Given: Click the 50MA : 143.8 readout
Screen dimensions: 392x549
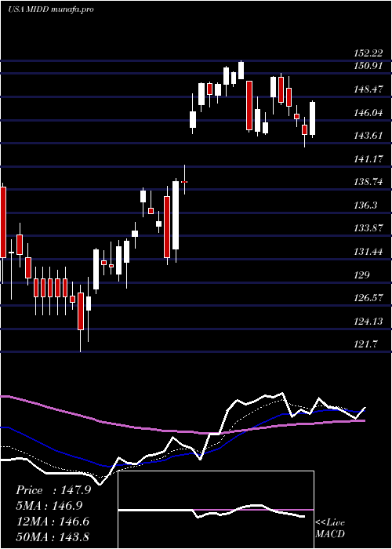Looking at the screenshot, I should tap(53, 536).
